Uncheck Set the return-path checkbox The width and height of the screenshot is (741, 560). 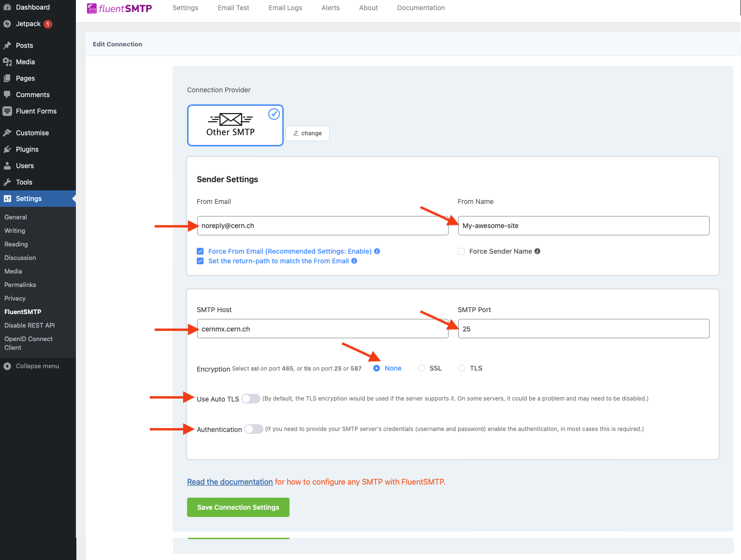pyautogui.click(x=200, y=261)
